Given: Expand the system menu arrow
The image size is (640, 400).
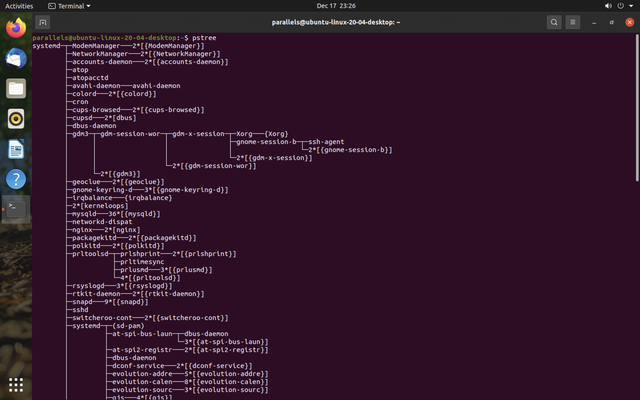Looking at the screenshot, I should (631, 6).
